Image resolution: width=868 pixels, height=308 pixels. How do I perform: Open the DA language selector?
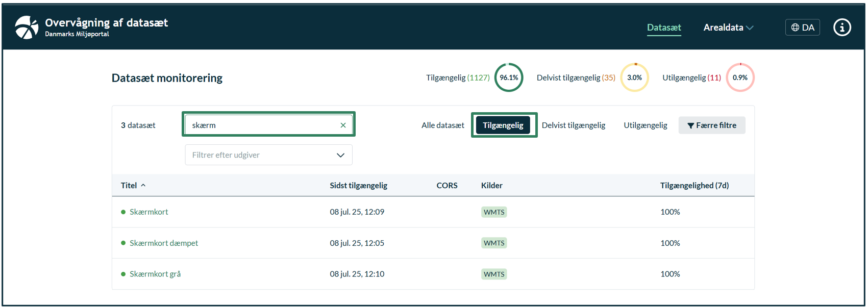[x=802, y=28]
